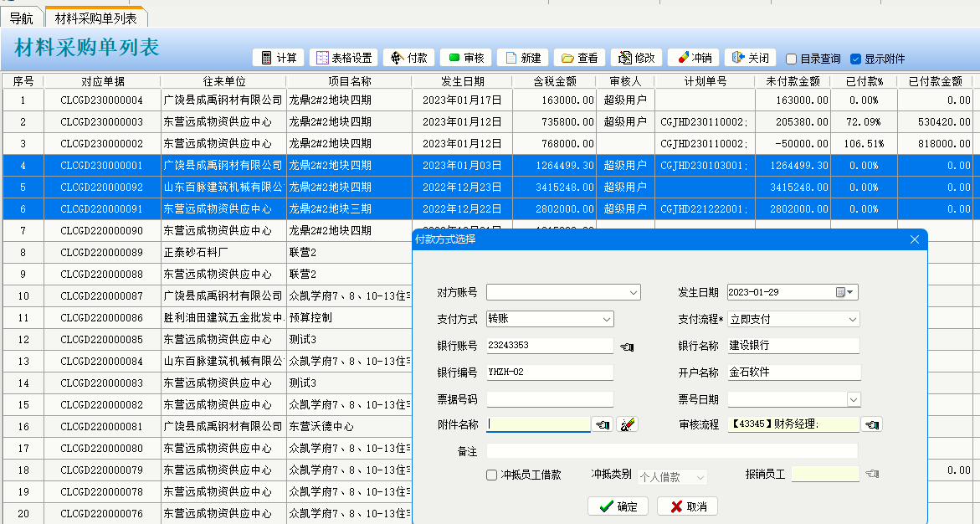Switch to the 导航 tab
The image size is (980, 524).
coord(22,18)
